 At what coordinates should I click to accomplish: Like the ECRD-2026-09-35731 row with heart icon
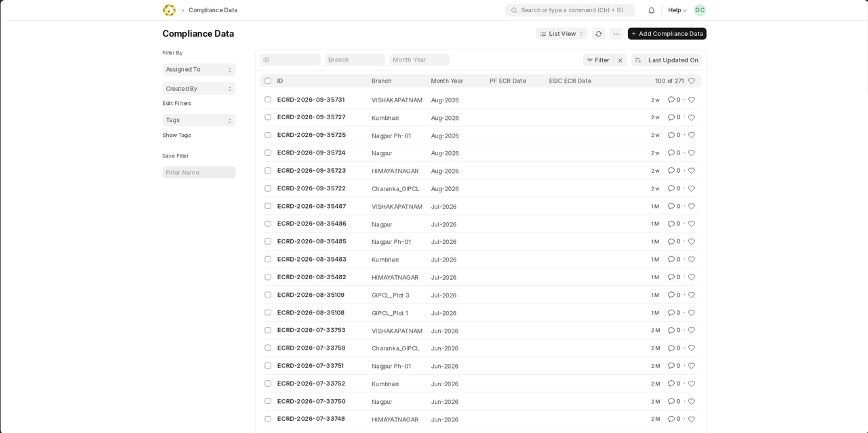tap(692, 100)
